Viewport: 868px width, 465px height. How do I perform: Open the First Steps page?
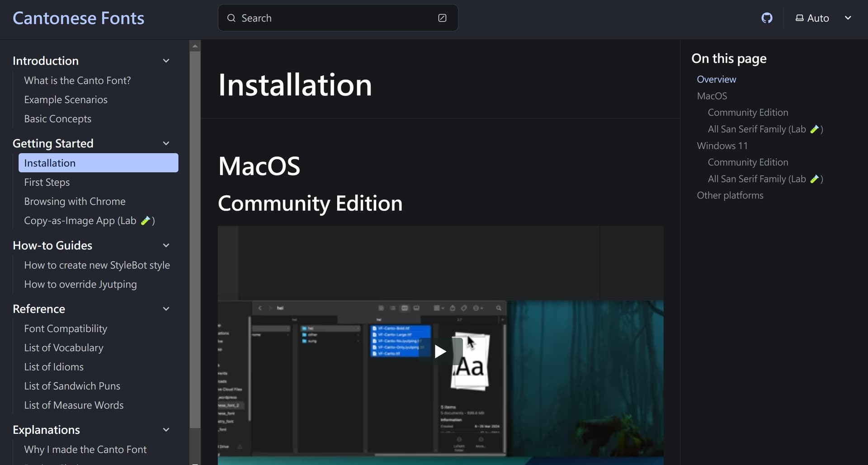click(47, 182)
